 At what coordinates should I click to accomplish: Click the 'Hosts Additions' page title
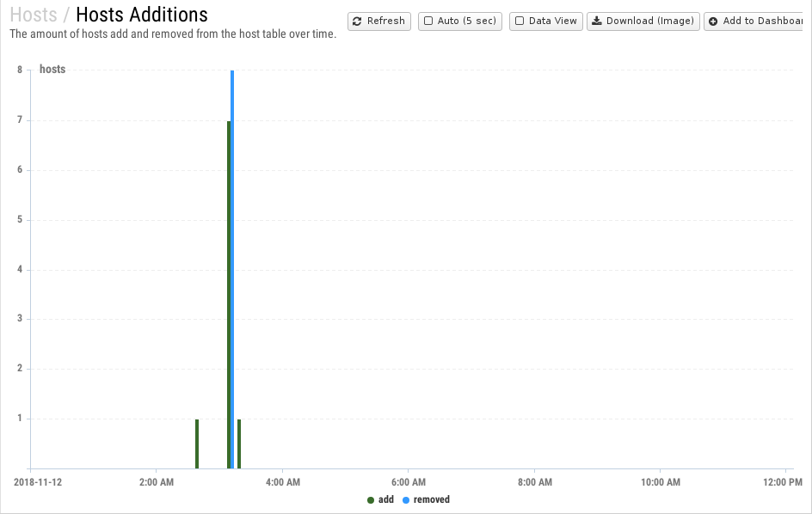142,15
